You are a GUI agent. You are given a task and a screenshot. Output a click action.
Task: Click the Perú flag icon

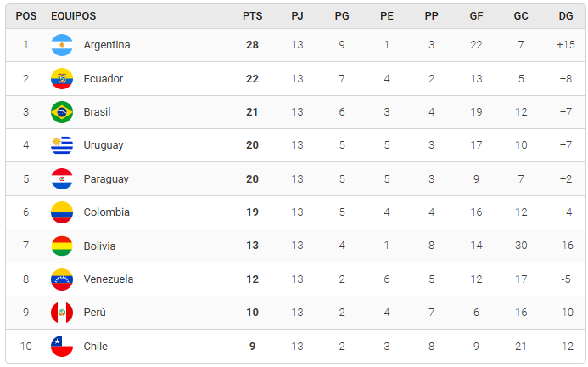62,313
